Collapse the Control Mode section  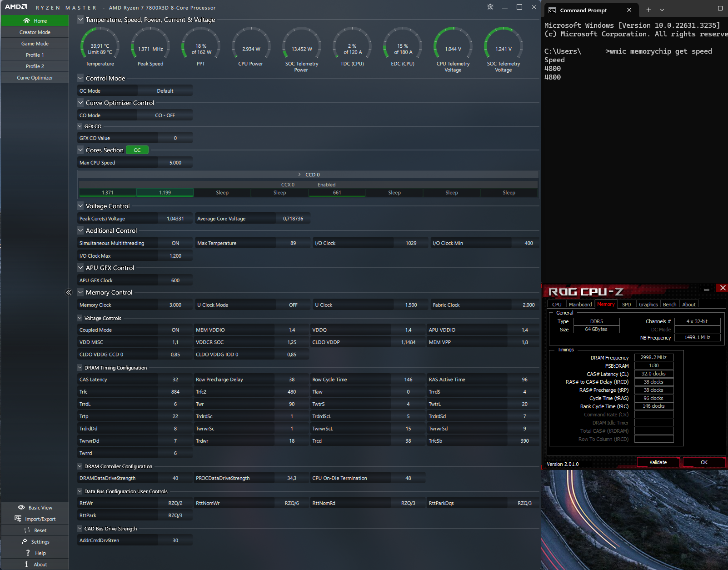click(x=80, y=78)
